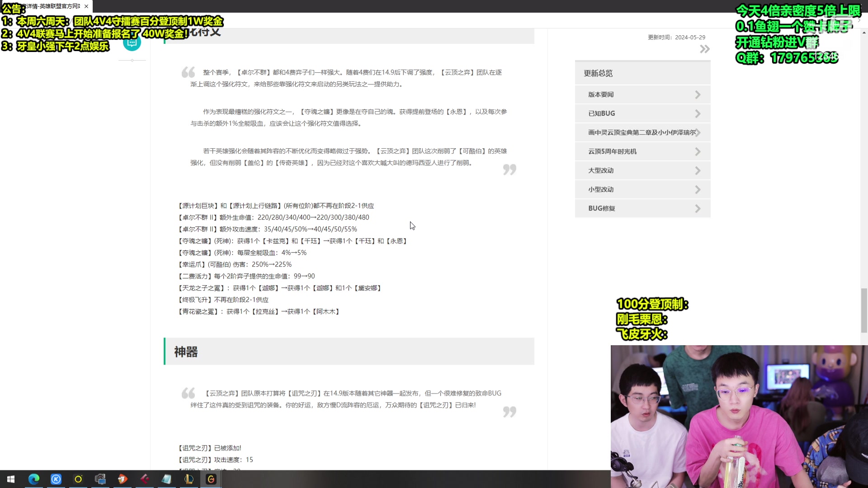Expand the 版本要闻 section arrow

[697, 94]
